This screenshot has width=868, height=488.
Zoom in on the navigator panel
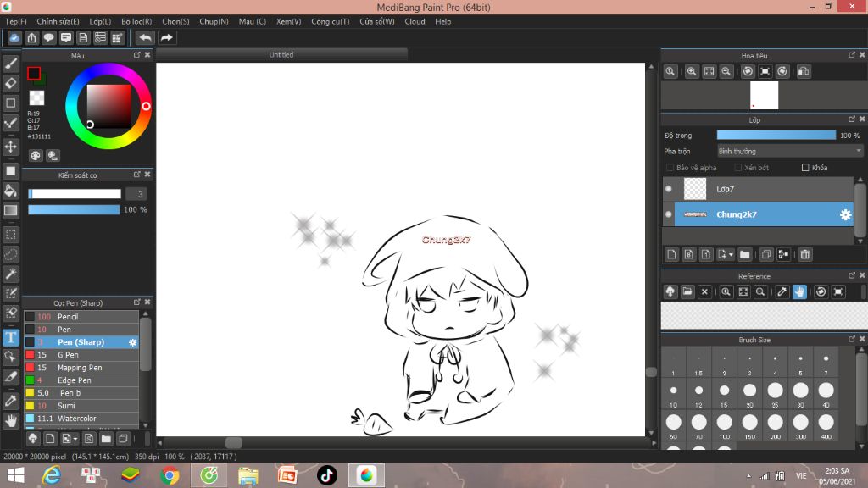tap(692, 72)
